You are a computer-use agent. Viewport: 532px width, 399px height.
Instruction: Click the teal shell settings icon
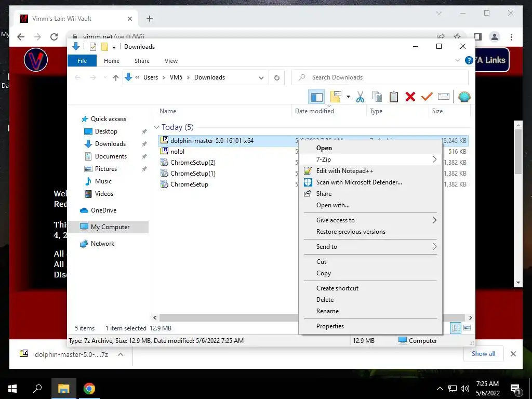coord(464,97)
